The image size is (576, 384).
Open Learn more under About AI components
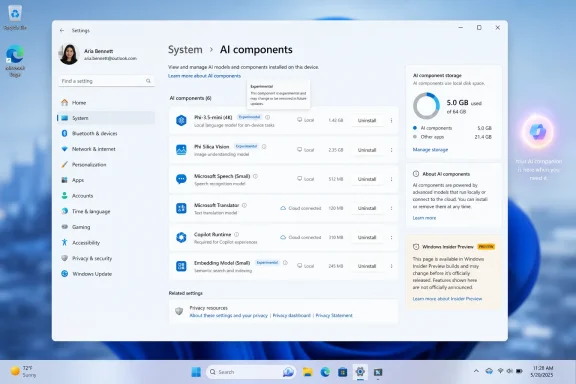(x=424, y=218)
